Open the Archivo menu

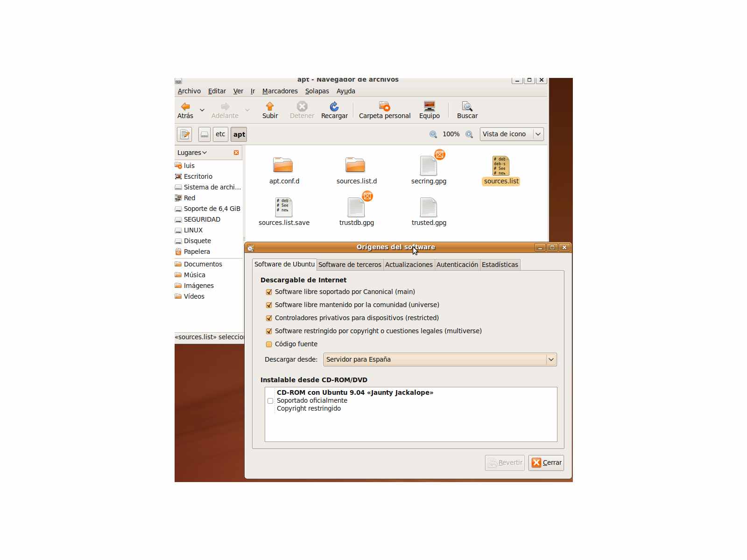(x=189, y=91)
